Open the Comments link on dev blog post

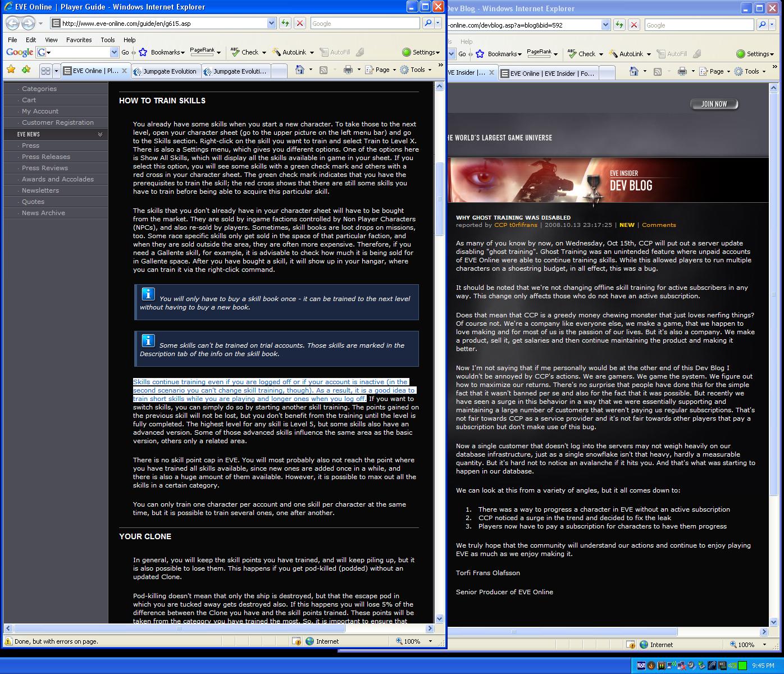(659, 225)
